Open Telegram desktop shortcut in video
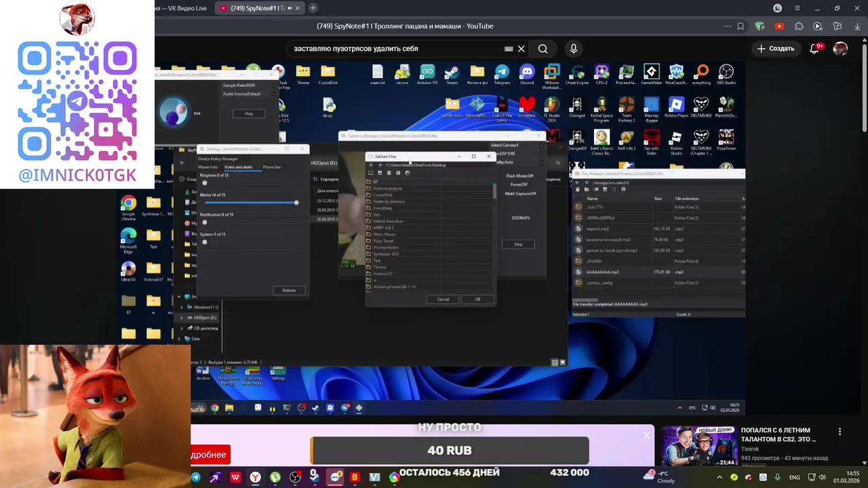The image size is (868, 488). (x=502, y=74)
